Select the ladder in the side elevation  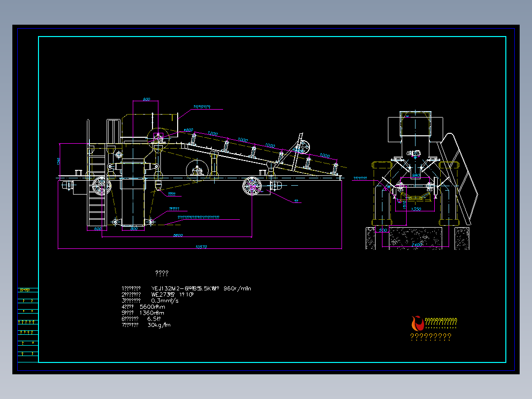point(97,184)
